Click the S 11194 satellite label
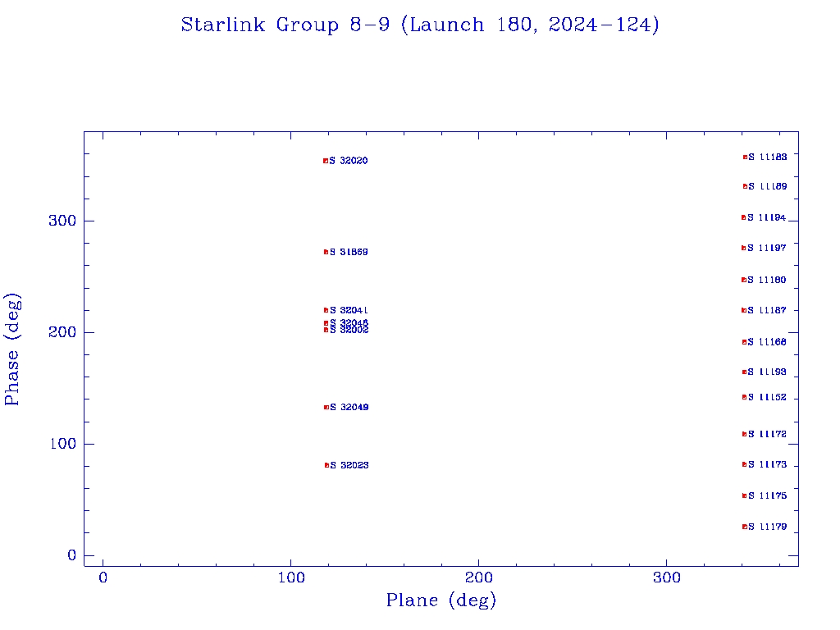The image size is (840, 630). click(x=766, y=218)
